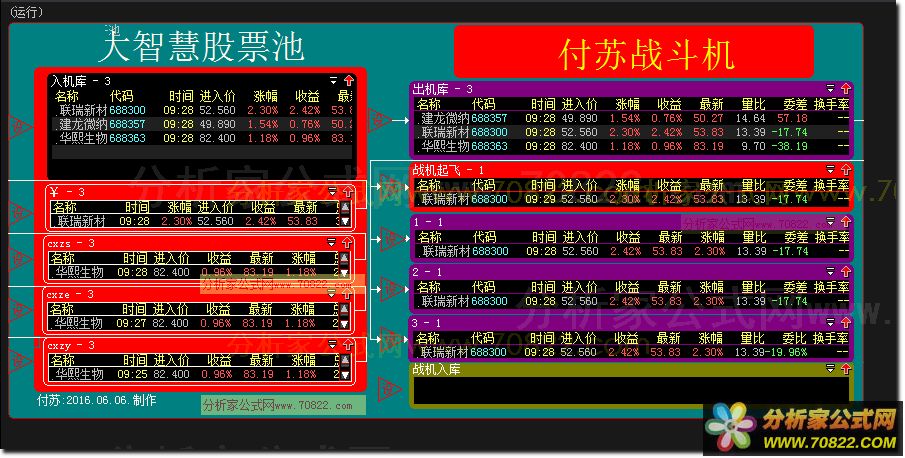Click scroll-down arrow in ¥ - 3 panel

pos(345,221)
